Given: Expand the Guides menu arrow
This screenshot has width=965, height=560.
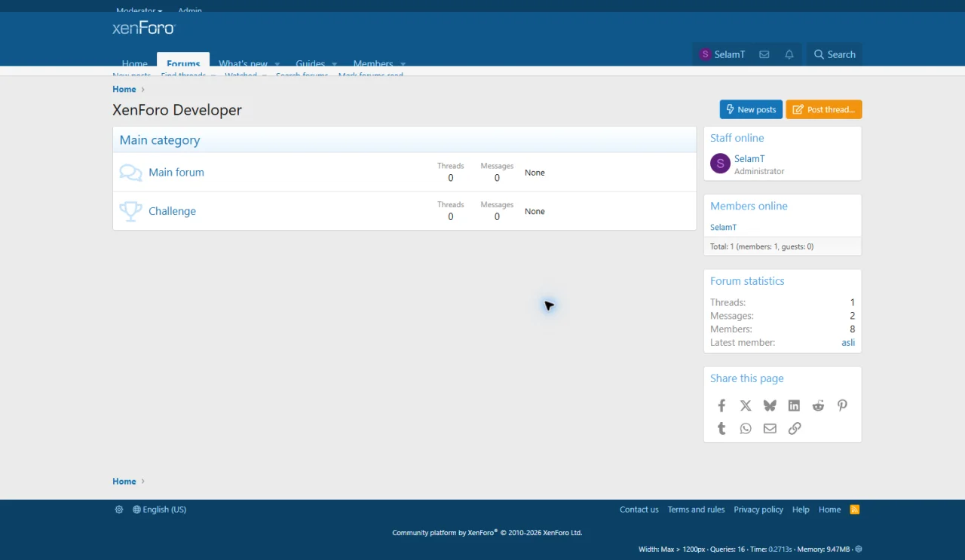Looking at the screenshot, I should click(334, 63).
